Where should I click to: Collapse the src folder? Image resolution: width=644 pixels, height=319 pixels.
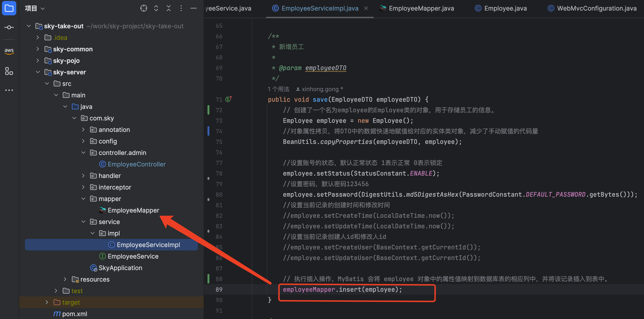pos(47,83)
